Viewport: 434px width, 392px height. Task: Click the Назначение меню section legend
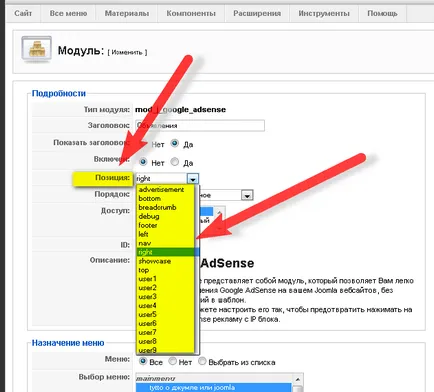click(x=68, y=343)
